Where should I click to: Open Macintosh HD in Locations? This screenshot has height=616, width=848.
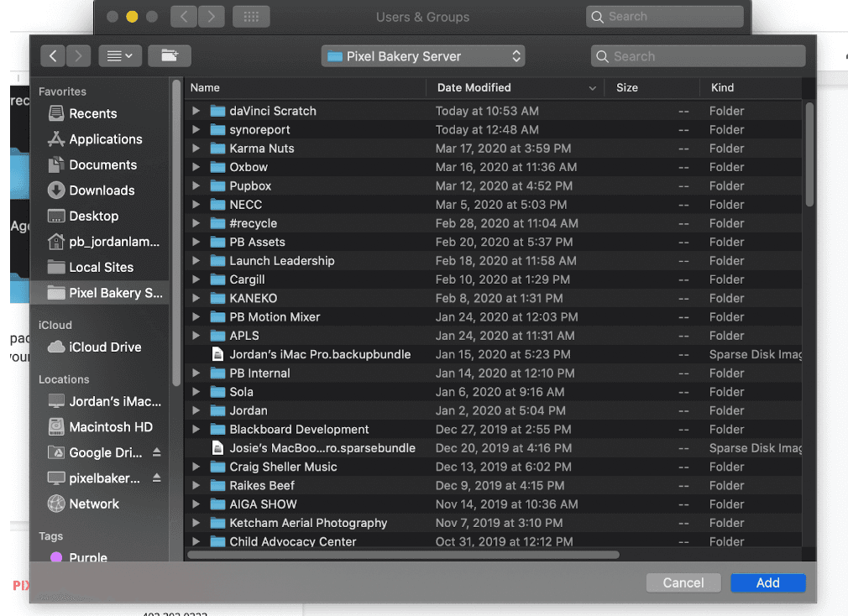coord(102,427)
